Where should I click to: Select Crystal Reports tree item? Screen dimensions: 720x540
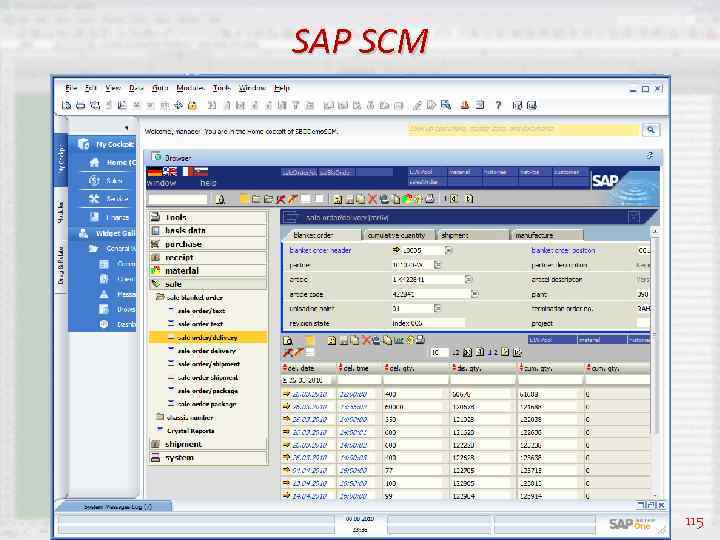click(x=190, y=431)
